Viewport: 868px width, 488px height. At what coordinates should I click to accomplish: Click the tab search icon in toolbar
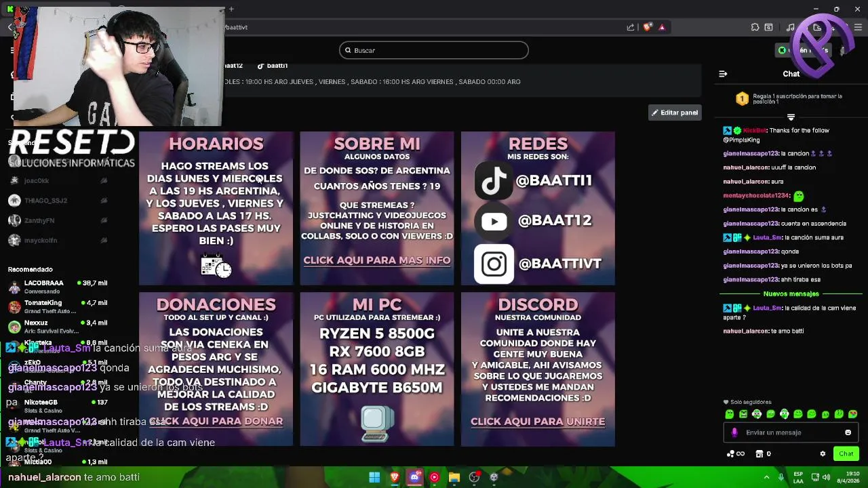point(768,27)
